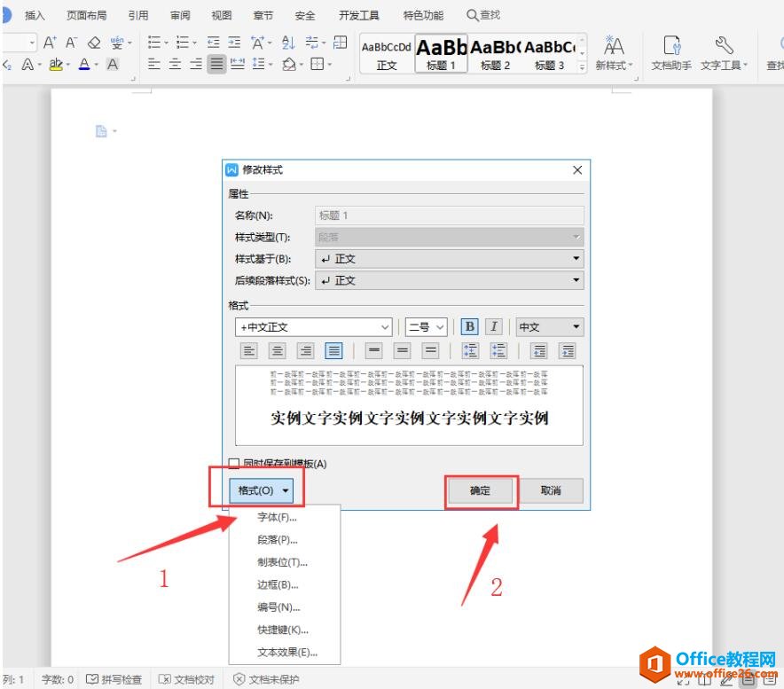Open the 页面布局 ribbon tab
The width and height of the screenshot is (784, 689).
87,15
